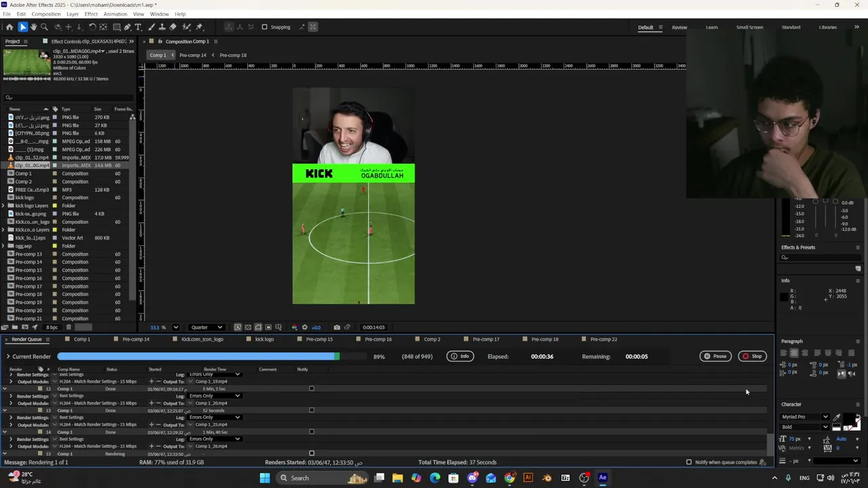Select the Zoom magnifier tool
868x488 pixels.
pyautogui.click(x=44, y=27)
